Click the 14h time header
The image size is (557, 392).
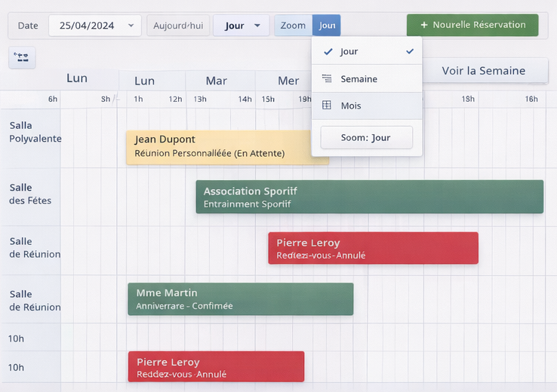click(245, 99)
